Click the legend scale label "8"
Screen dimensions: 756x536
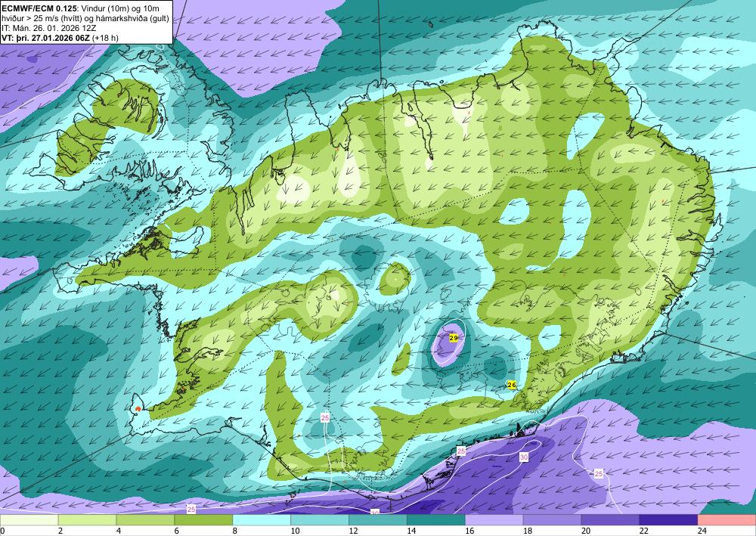(235, 531)
